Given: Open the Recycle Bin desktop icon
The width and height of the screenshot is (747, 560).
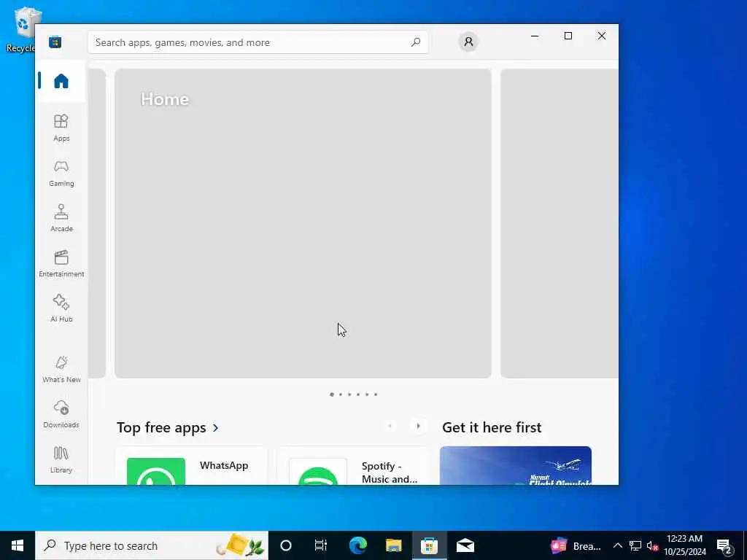Looking at the screenshot, I should (x=22, y=29).
